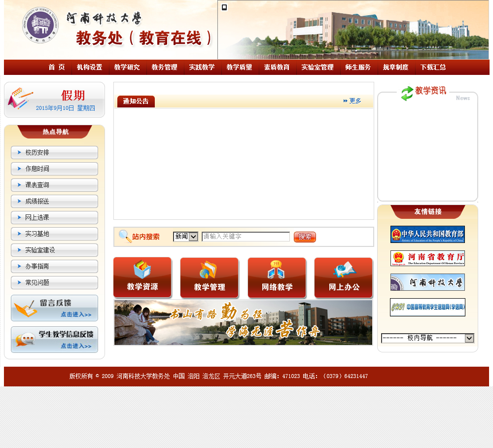
Task: Click the 留言反馈 pencil and paper icon
Action: (26, 309)
